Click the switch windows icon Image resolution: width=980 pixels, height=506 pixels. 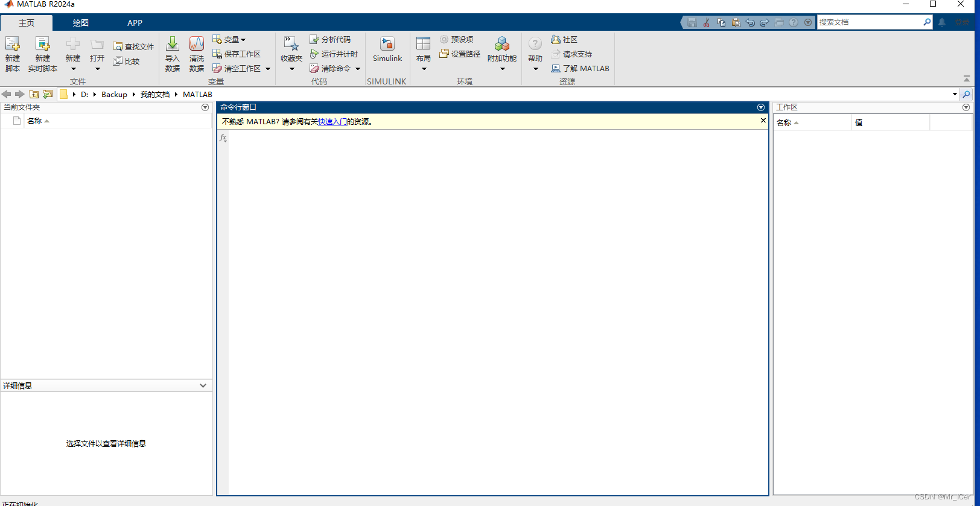779,22
